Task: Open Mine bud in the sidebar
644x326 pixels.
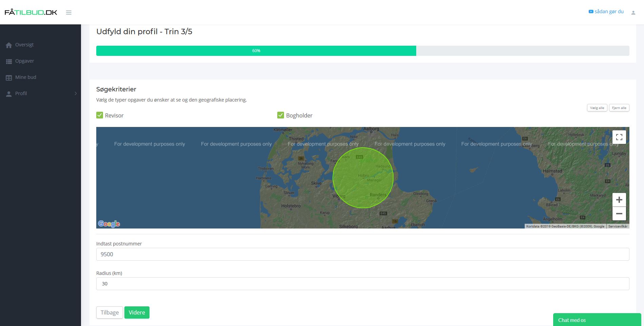Action: click(25, 77)
